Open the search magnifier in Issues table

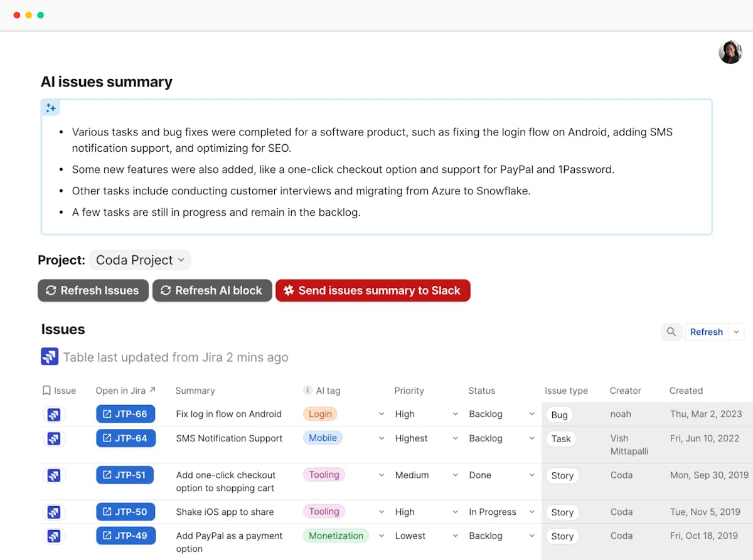point(671,332)
